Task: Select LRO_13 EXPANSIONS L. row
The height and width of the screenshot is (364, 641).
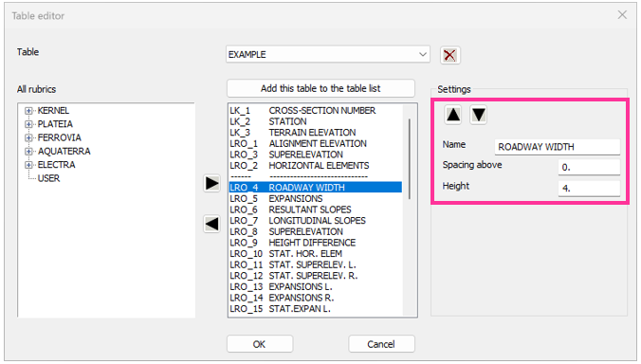Action: 315,287
